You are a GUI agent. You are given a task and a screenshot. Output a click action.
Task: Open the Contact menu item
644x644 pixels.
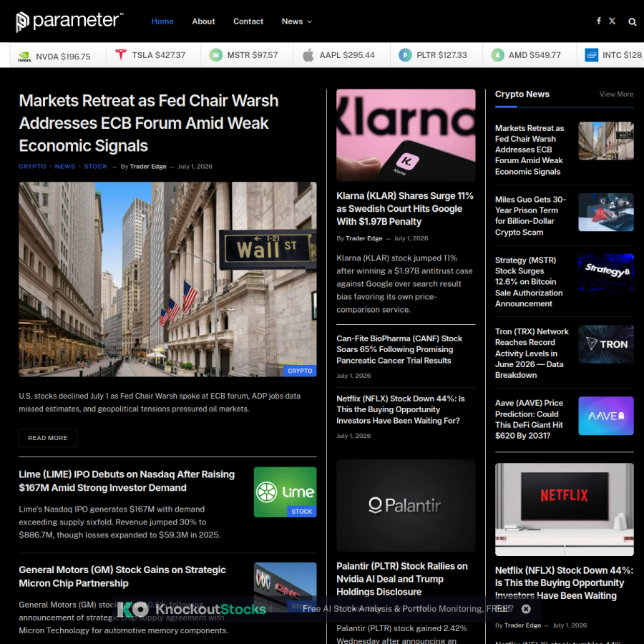(x=248, y=21)
